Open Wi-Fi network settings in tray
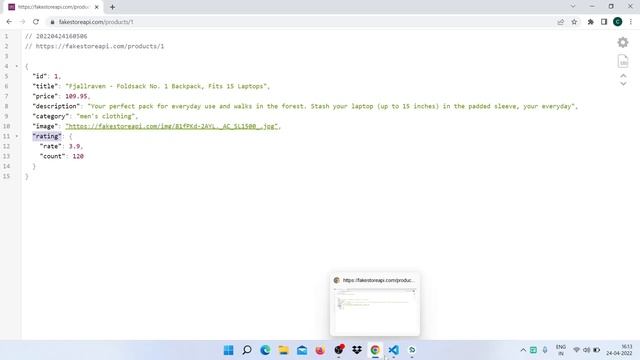The width and height of the screenshot is (640, 360). [576, 350]
